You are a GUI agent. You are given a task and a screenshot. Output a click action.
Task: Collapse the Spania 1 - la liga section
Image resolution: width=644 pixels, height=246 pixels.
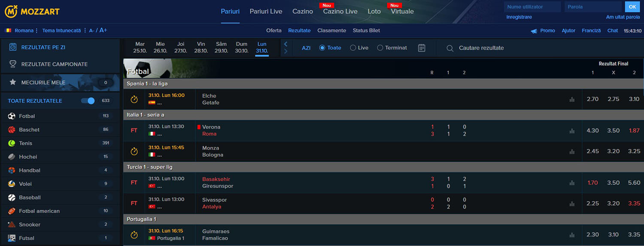tap(383, 84)
